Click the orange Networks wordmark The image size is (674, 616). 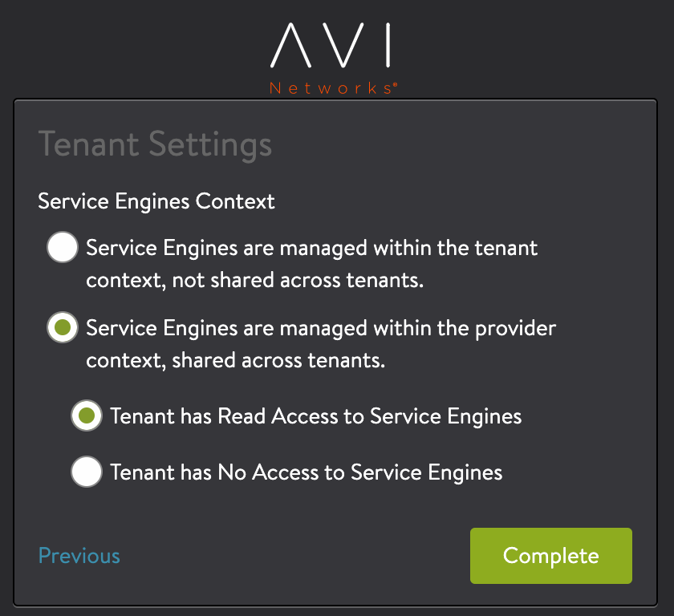click(x=329, y=88)
